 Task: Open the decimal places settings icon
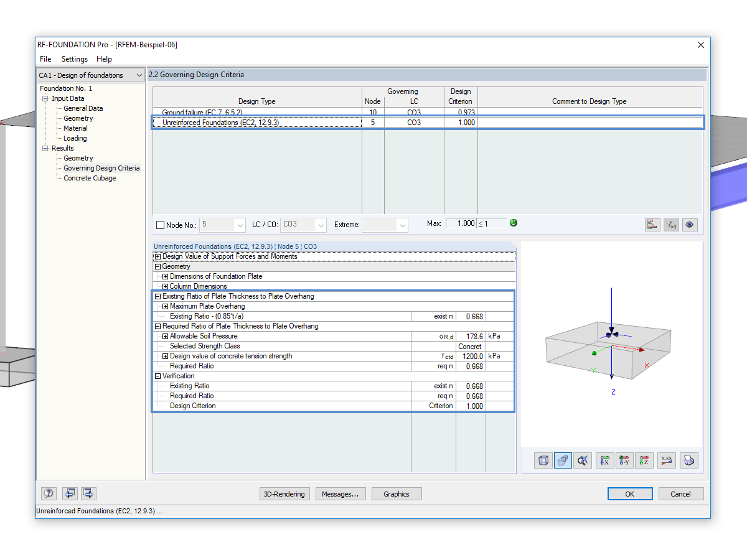[x=667, y=460]
